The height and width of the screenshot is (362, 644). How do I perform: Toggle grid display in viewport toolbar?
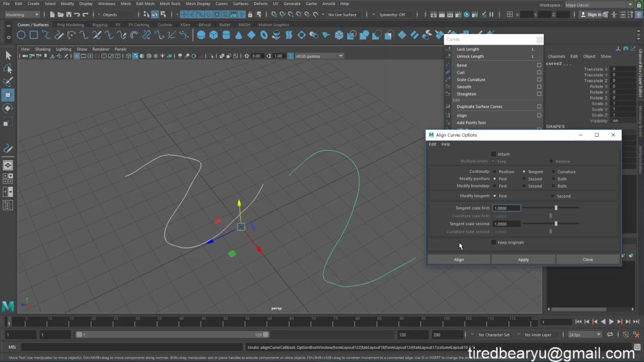76,56
